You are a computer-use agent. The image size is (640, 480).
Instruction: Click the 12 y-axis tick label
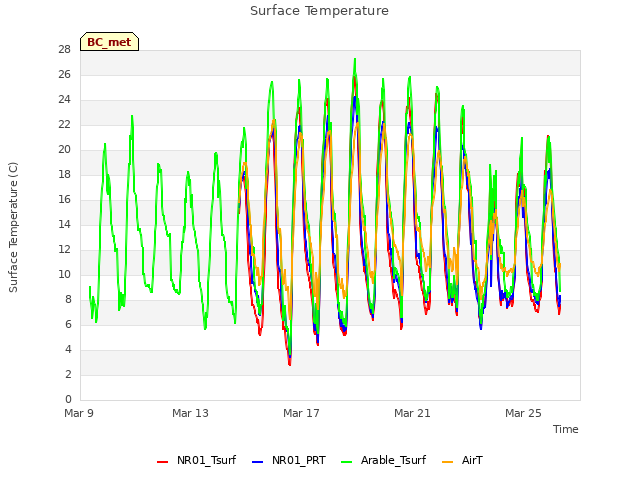pyautogui.click(x=64, y=249)
